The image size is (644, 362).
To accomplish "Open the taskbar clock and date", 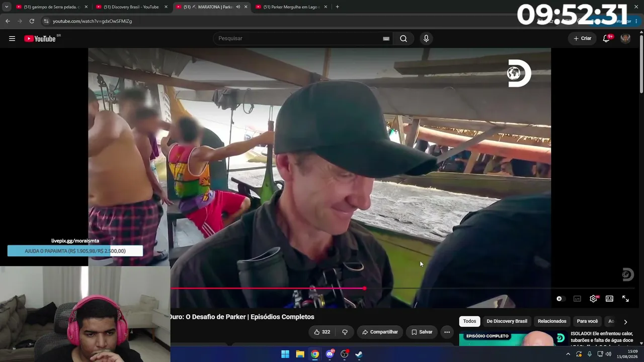I will click(627, 354).
